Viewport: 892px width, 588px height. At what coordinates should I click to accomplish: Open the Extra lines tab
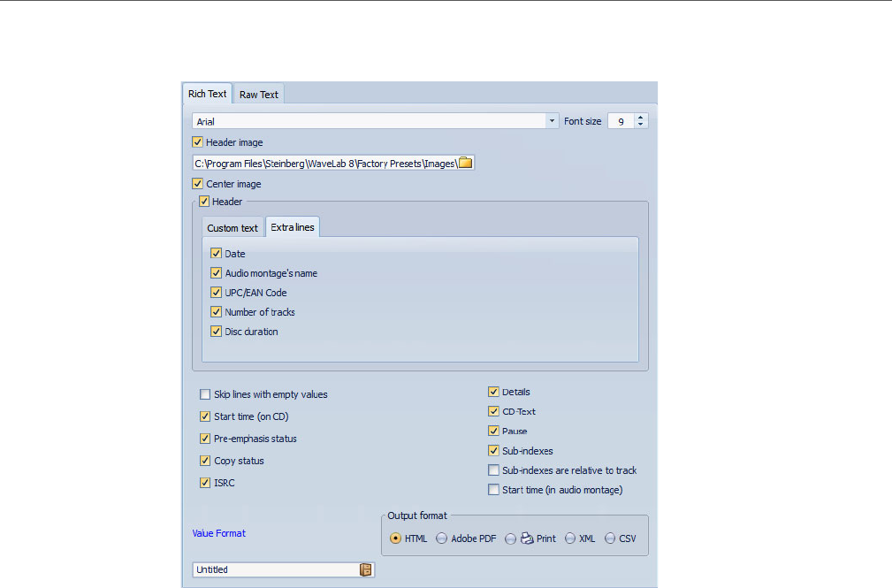(293, 227)
